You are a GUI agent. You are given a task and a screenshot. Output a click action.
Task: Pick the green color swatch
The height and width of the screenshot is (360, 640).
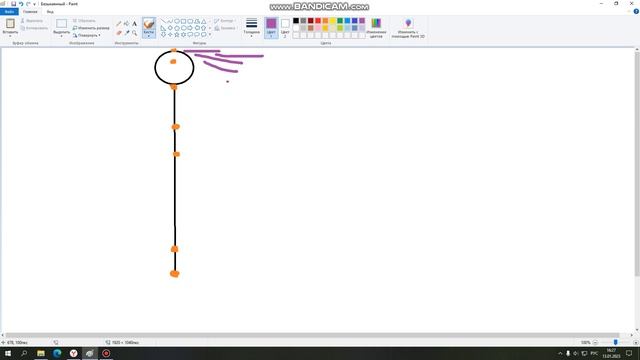point(340,21)
